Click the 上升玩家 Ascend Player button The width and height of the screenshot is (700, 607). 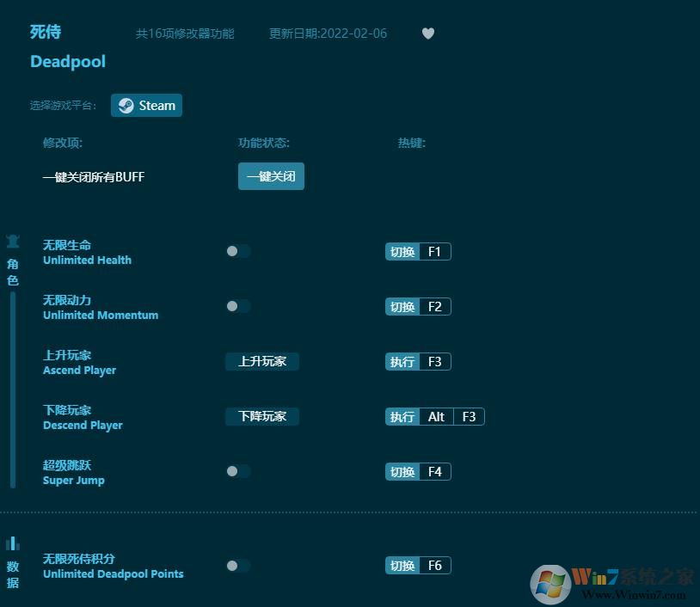262,361
